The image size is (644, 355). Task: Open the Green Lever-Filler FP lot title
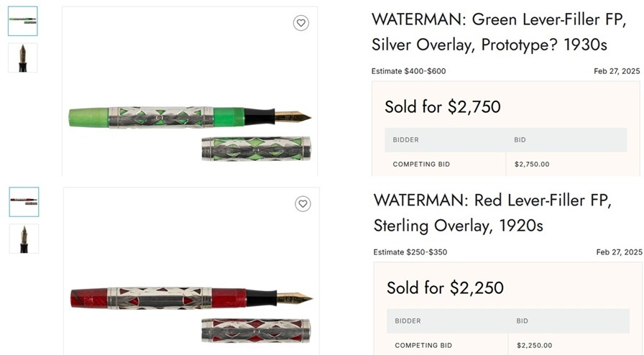pos(491,32)
